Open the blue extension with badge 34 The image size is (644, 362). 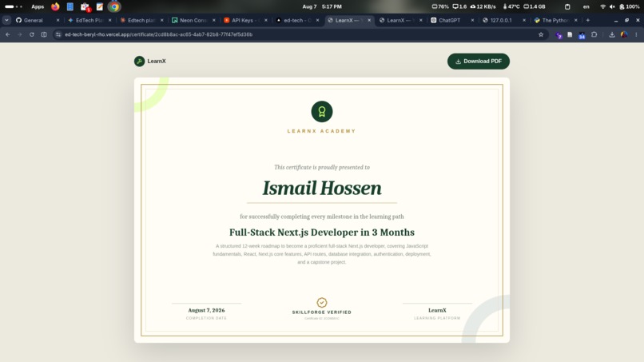pos(582,35)
